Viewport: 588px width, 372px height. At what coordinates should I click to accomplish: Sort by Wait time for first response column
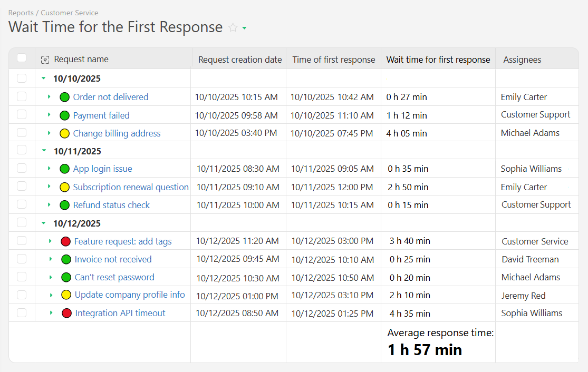(438, 60)
